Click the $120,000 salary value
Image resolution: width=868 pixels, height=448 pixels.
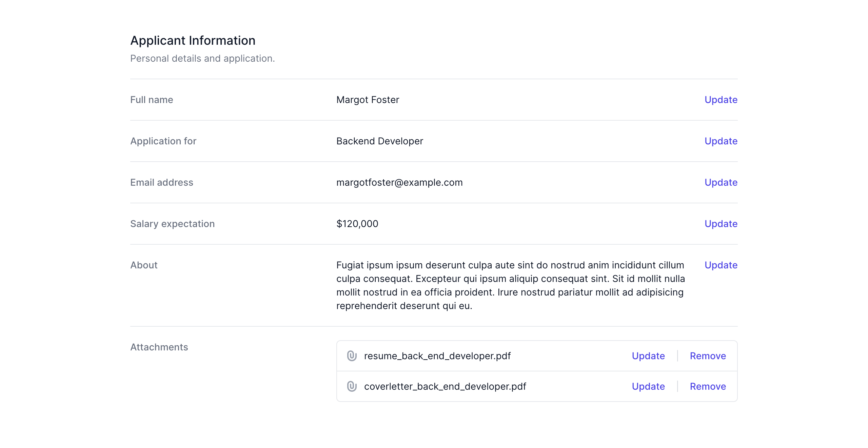[357, 224]
